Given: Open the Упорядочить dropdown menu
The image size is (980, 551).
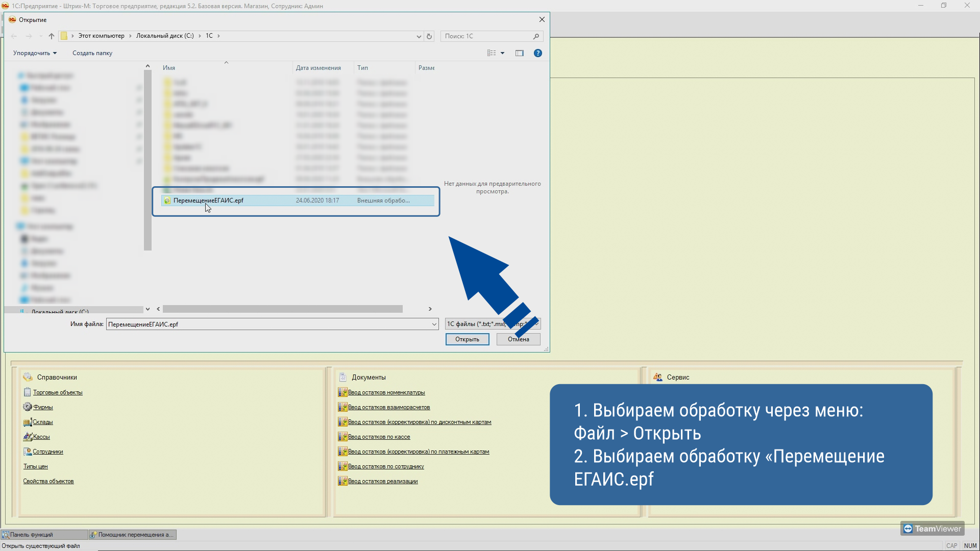Looking at the screenshot, I should pos(35,53).
